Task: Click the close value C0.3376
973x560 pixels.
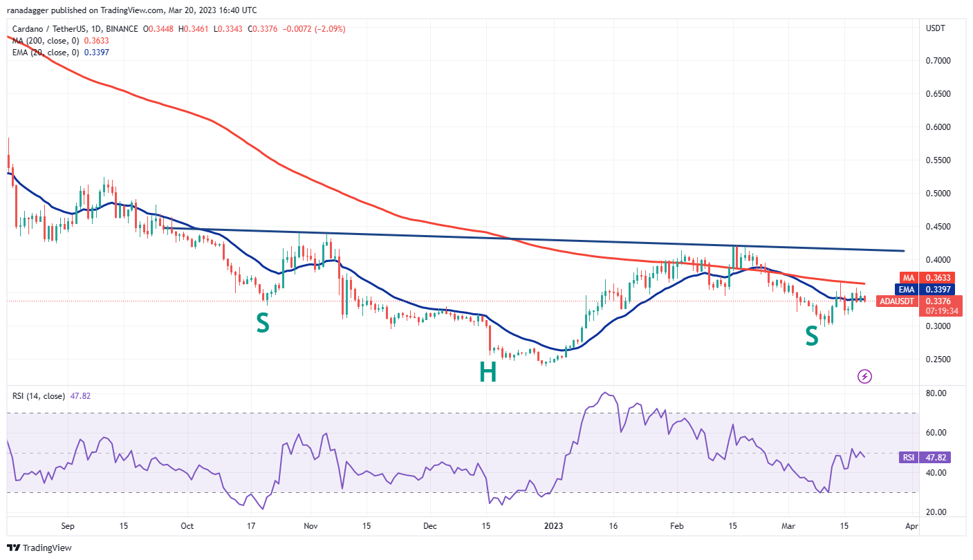Action: [x=264, y=29]
